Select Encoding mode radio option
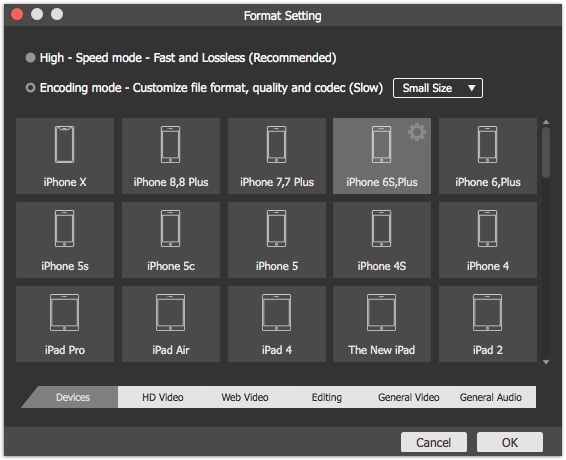566x460 pixels. tap(30, 88)
